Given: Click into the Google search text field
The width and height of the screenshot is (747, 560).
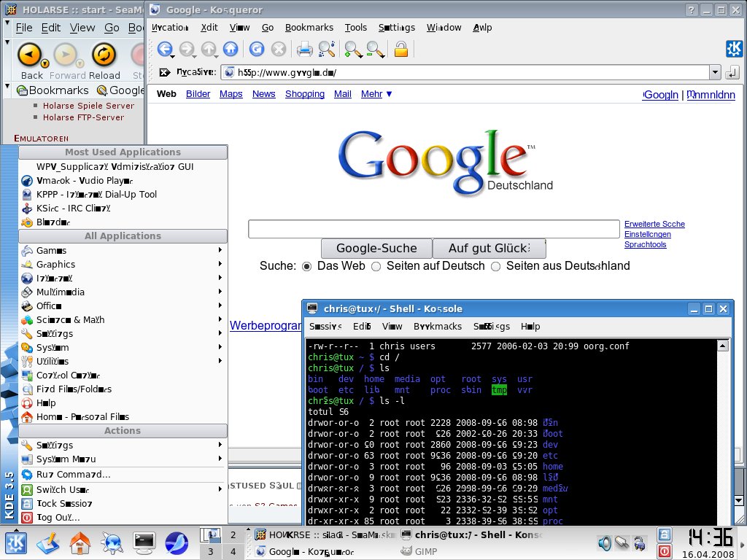Looking at the screenshot, I should click(433, 229).
